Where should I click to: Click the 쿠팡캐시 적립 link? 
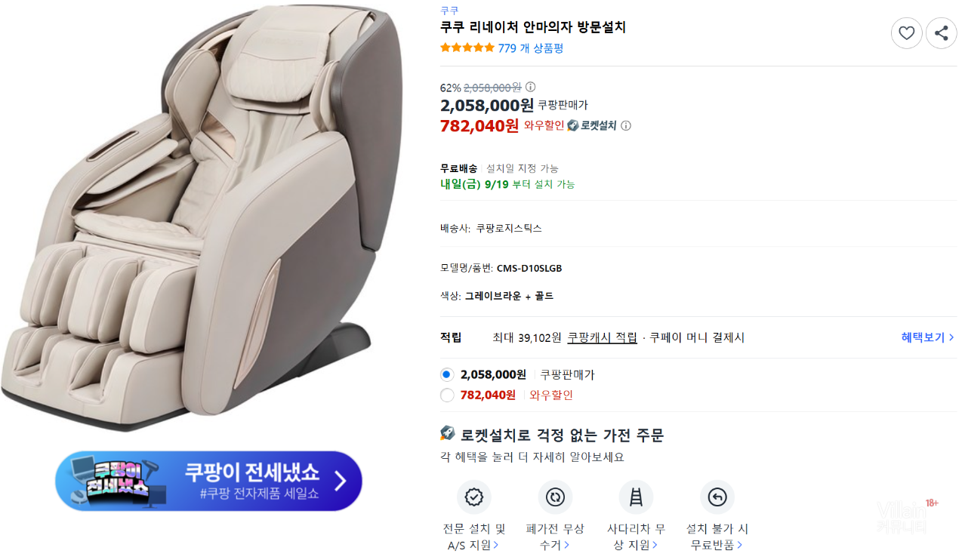[x=602, y=337]
